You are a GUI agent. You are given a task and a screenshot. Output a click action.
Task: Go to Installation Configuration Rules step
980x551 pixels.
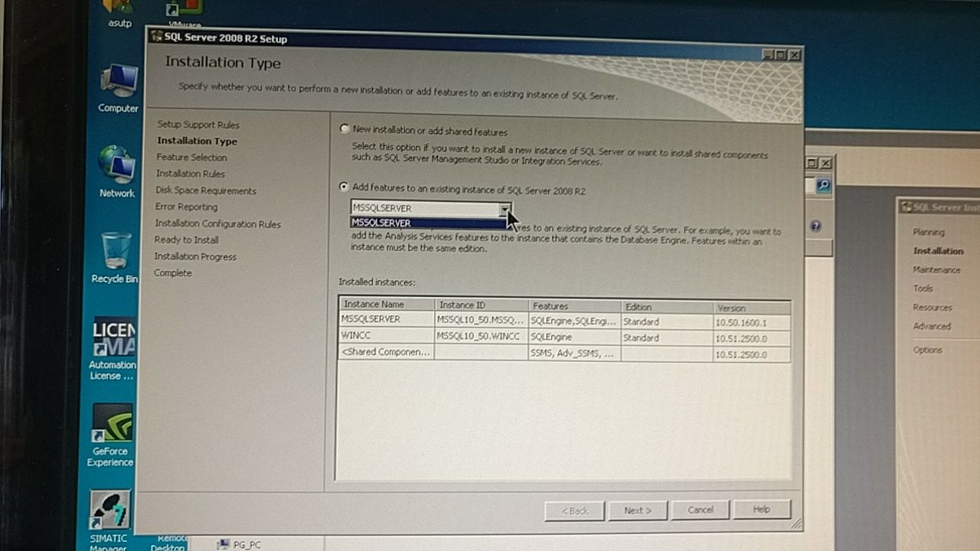point(217,223)
